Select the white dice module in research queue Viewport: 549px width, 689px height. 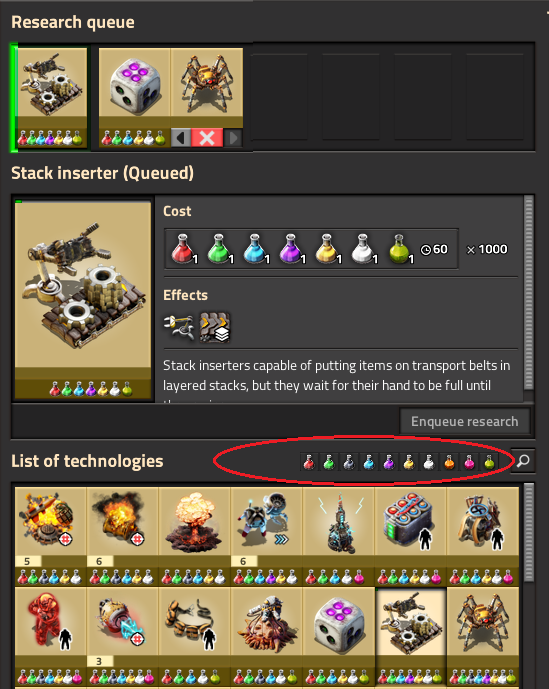[x=135, y=97]
